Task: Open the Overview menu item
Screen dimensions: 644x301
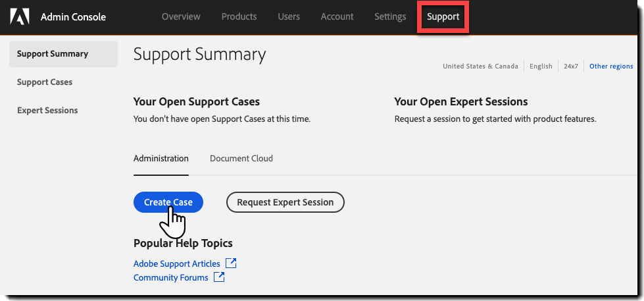Action: click(181, 16)
